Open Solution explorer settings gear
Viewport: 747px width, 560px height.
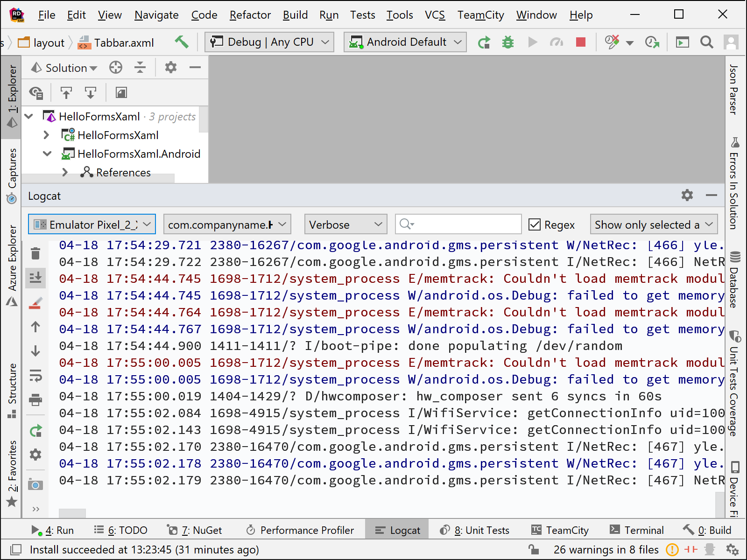(x=171, y=68)
